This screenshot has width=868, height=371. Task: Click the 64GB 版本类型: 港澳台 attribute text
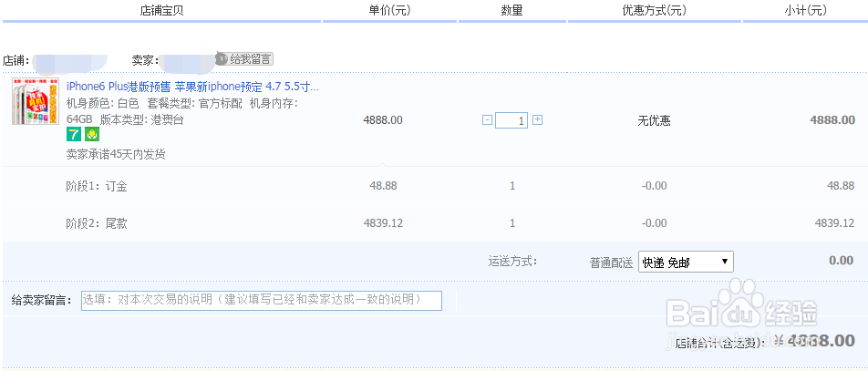125,120
